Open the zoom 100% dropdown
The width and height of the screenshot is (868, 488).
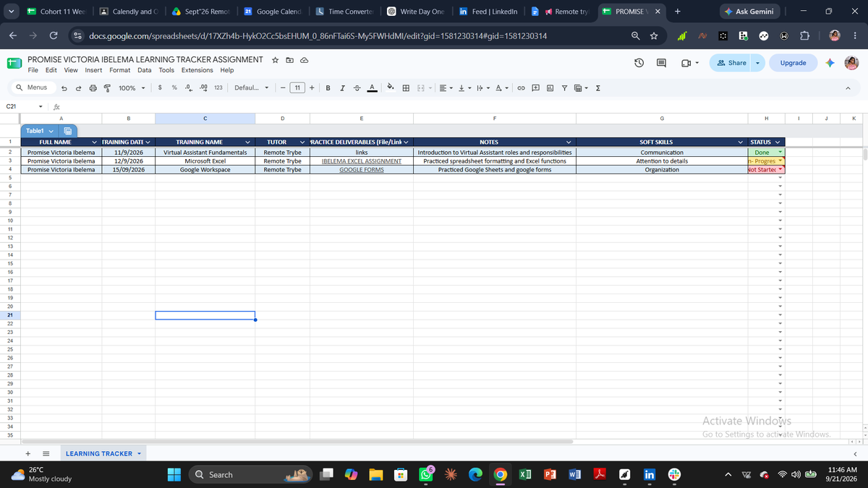132,87
